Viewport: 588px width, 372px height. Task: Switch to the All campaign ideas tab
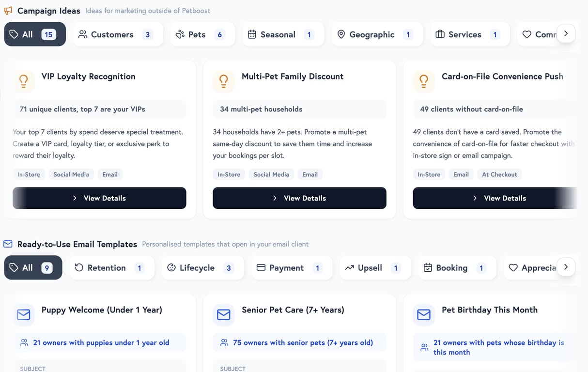pos(34,34)
